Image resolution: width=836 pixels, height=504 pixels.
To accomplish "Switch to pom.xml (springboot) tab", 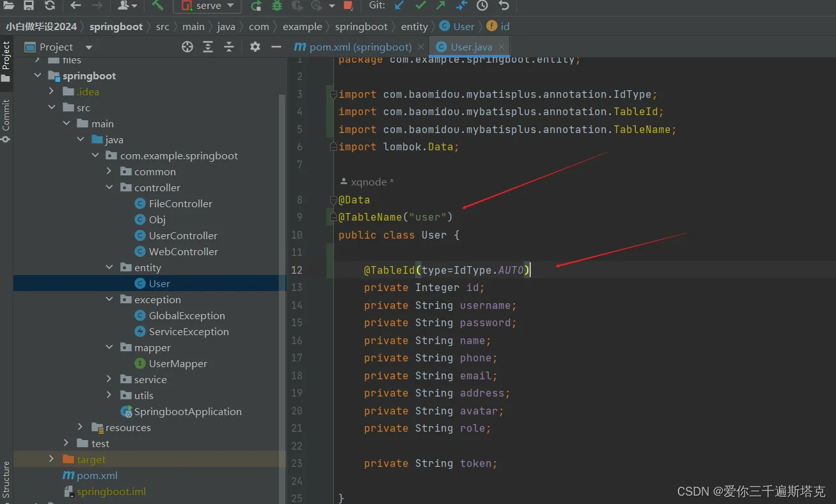I will [359, 47].
